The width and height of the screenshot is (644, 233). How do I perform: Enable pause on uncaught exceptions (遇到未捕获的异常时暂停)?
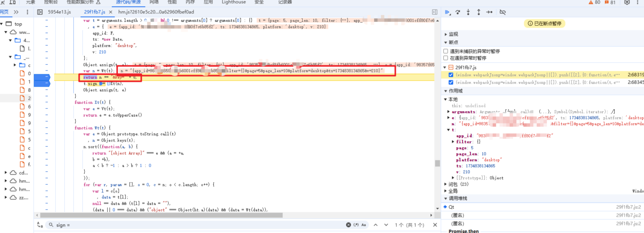446,51
